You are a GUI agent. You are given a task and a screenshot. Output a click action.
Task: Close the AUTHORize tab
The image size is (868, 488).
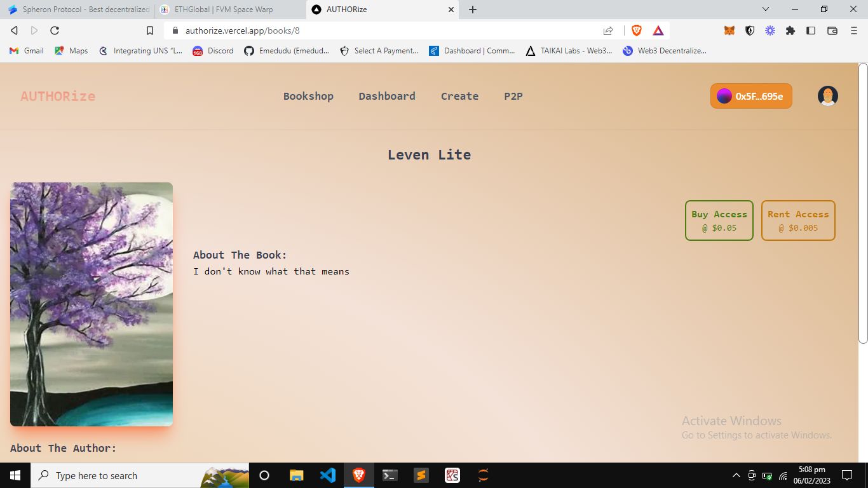pyautogui.click(x=451, y=10)
